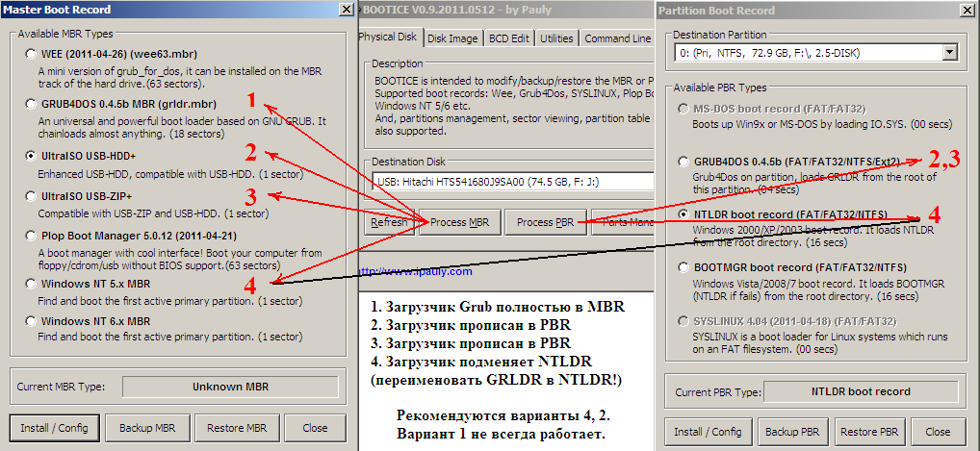Choose Windows NT 6.x MBR option
The height and width of the screenshot is (451, 980).
pos(34,321)
